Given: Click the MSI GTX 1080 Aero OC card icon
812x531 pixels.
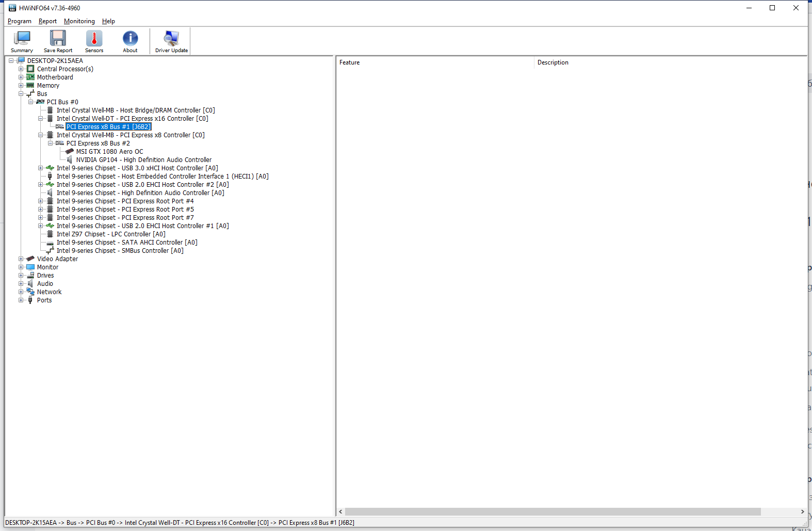Looking at the screenshot, I should tap(70, 151).
